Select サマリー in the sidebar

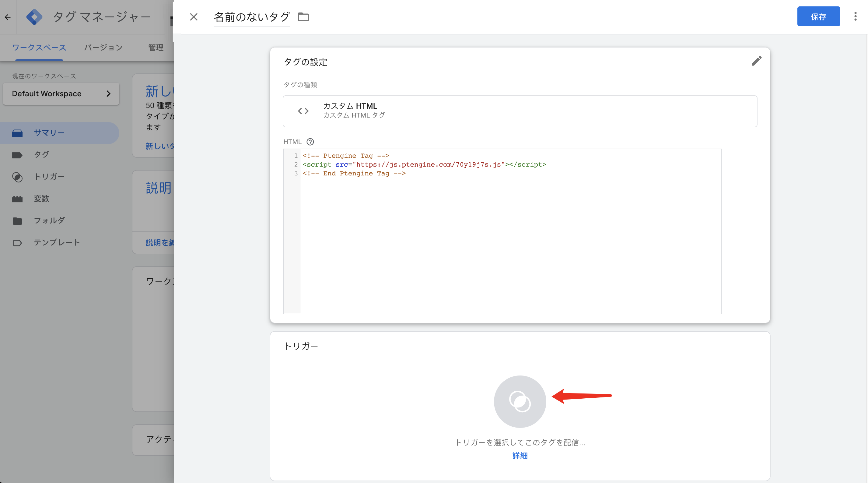59,133
